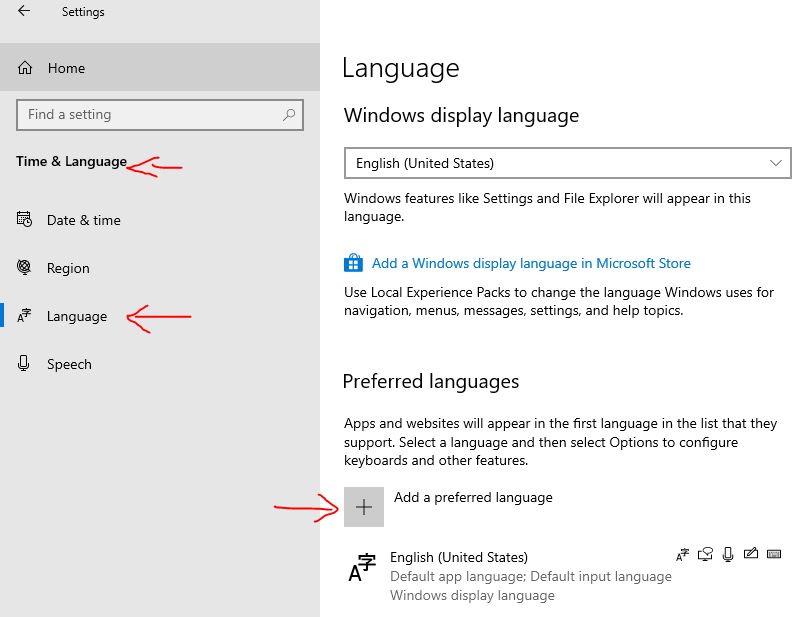Click the handwriting feature icon for English

point(750,554)
